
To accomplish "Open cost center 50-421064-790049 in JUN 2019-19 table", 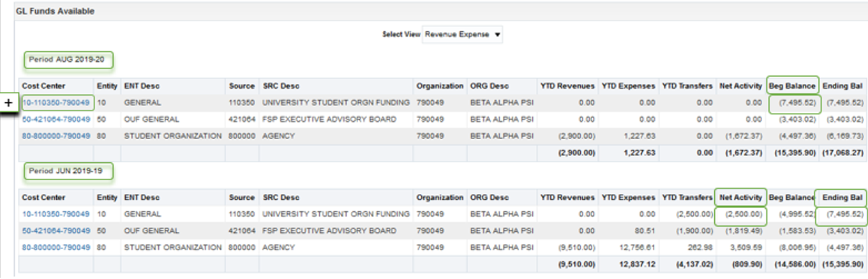I will coord(56,230).
